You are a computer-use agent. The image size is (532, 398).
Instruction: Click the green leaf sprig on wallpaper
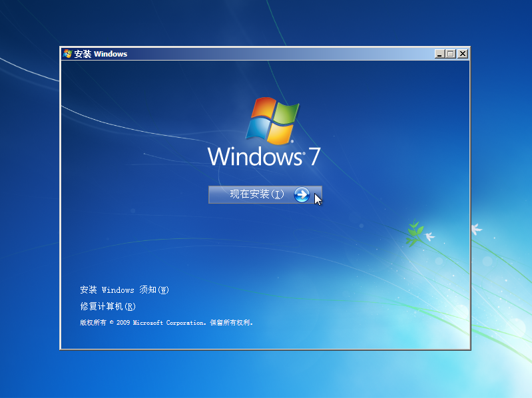[415, 232]
